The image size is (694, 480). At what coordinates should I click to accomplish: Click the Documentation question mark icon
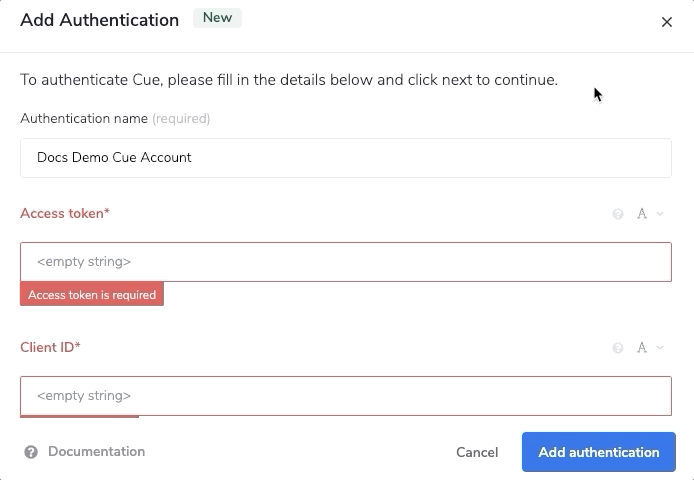(x=31, y=452)
